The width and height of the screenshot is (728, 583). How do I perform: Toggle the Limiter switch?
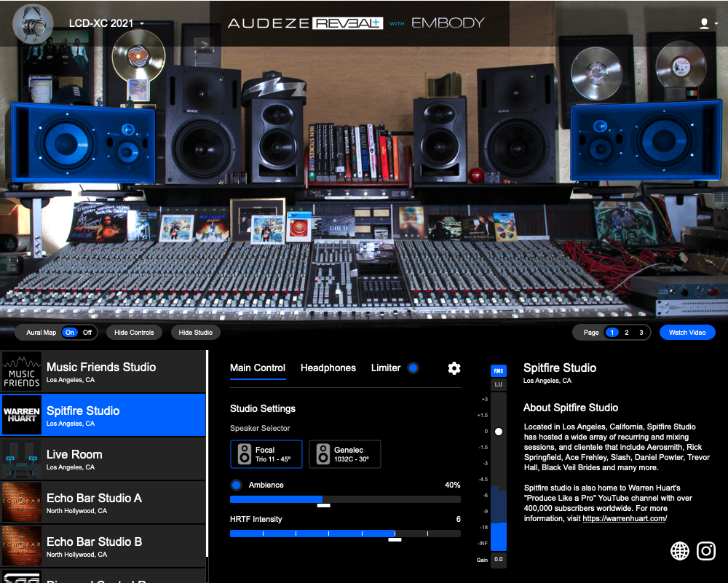414,368
